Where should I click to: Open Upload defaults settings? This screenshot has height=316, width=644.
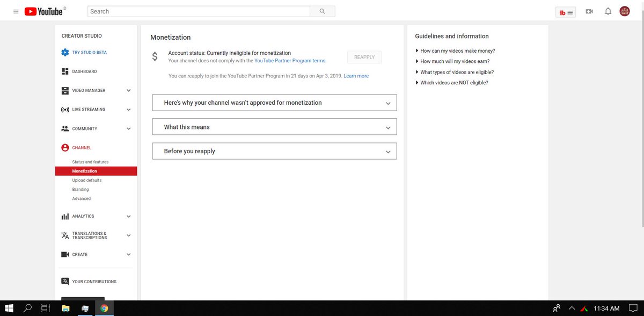click(87, 180)
